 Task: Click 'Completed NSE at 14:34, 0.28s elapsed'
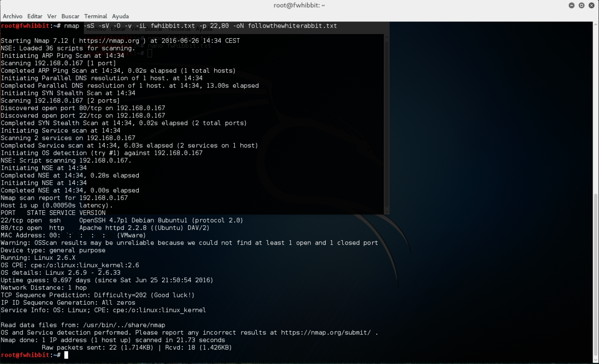[70, 175]
